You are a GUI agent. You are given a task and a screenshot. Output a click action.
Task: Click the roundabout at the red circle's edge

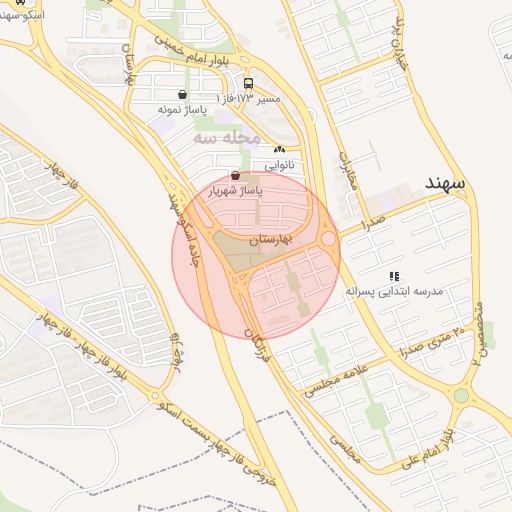pyautogui.click(x=329, y=239)
